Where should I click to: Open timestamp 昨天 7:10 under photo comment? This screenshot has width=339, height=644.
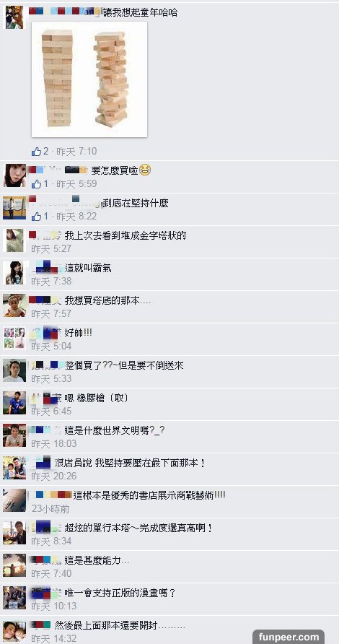tap(76, 151)
